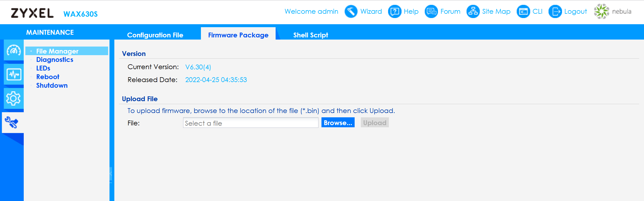Screen dimensions: 644x201
Task: Switch to the Shell Script tab
Action: pyautogui.click(x=311, y=35)
